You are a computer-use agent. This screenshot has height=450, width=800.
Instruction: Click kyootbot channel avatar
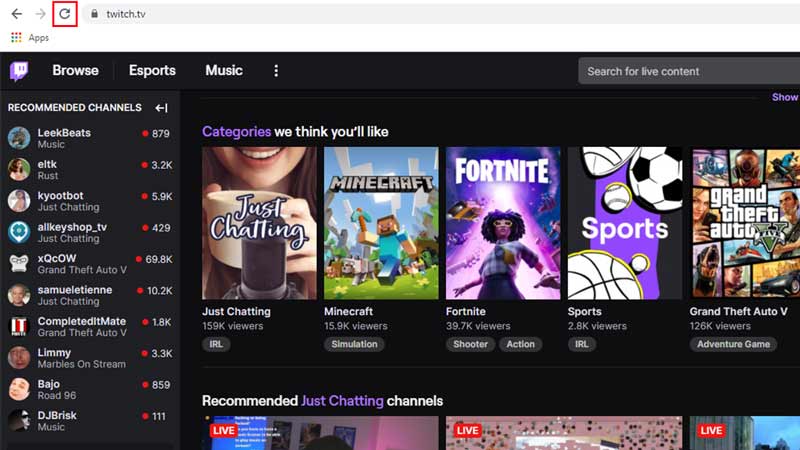(19, 201)
